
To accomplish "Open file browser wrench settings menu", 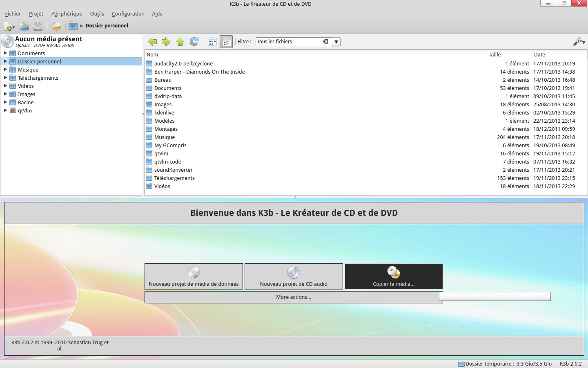I will point(578,42).
